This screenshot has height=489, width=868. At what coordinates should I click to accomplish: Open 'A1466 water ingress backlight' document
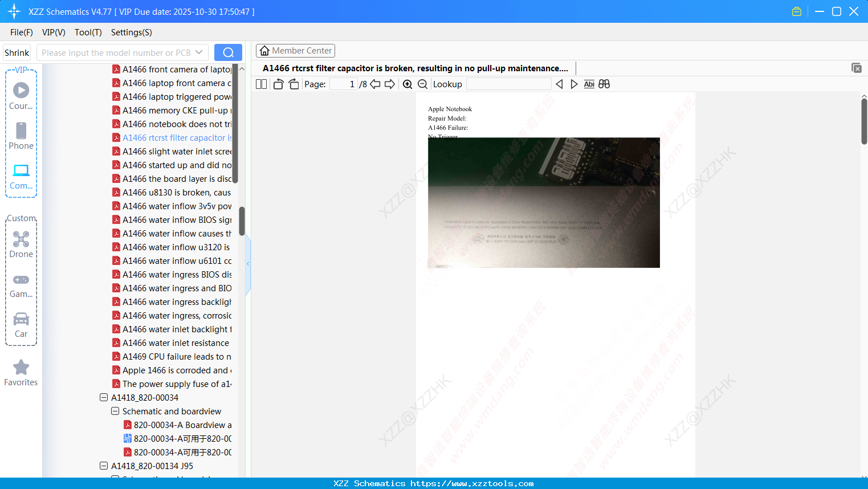pos(172,301)
